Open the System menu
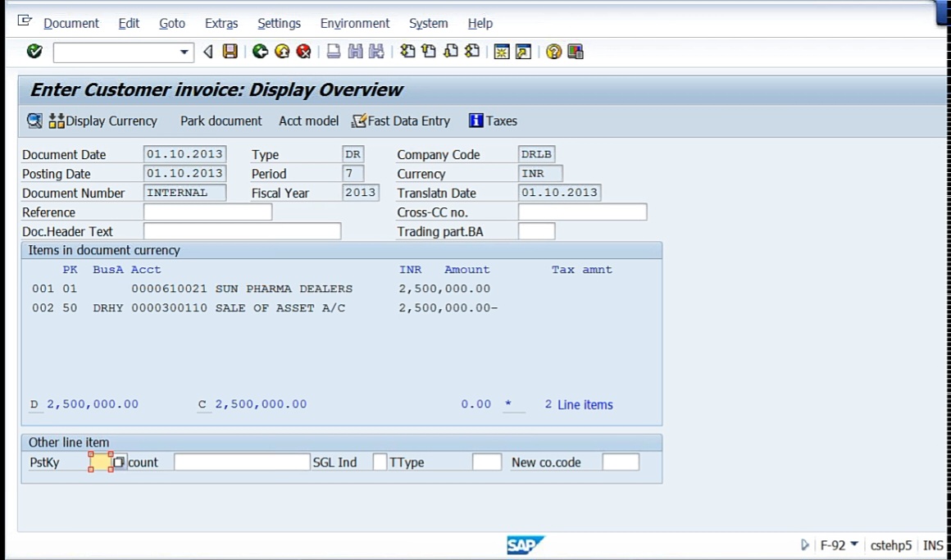The image size is (951, 560). pyautogui.click(x=428, y=23)
